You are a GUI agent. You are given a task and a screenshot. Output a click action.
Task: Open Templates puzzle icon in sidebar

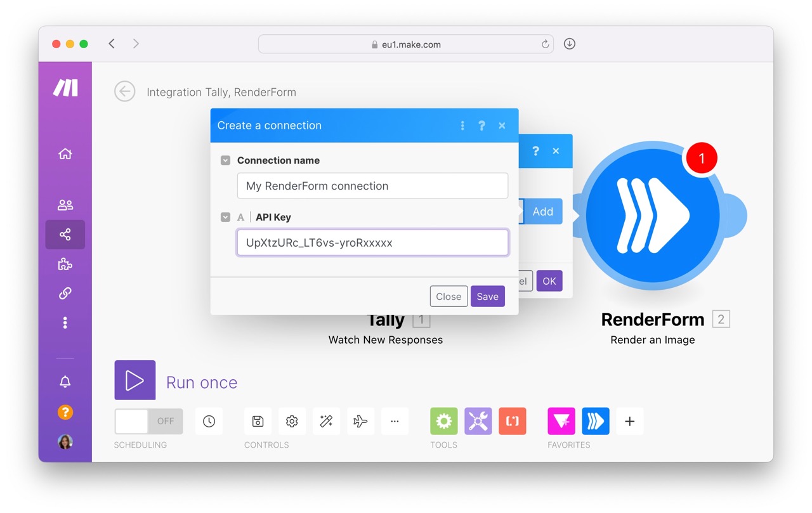click(65, 264)
